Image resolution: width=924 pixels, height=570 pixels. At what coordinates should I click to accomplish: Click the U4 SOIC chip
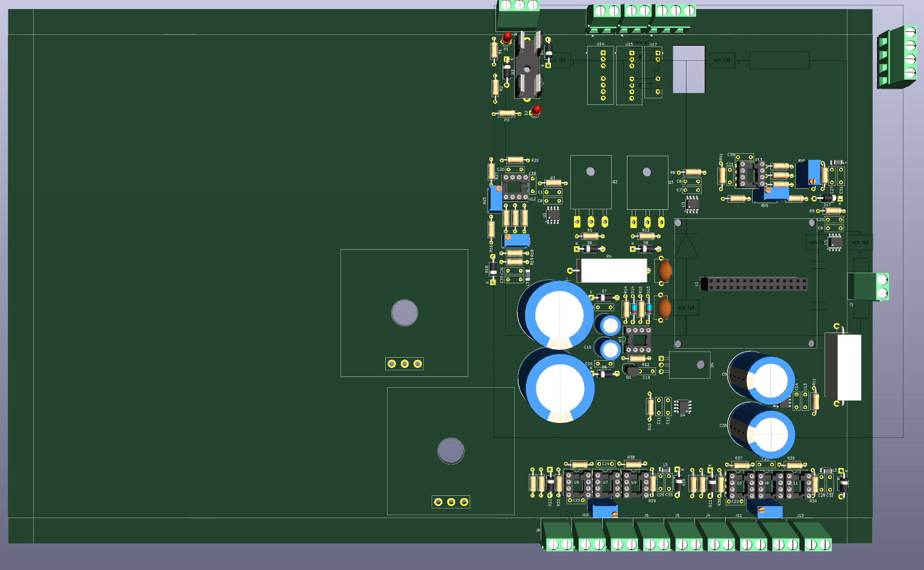point(682,406)
